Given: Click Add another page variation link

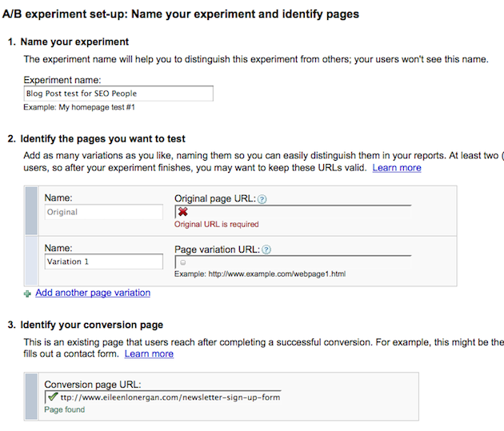Looking at the screenshot, I should click(93, 293).
